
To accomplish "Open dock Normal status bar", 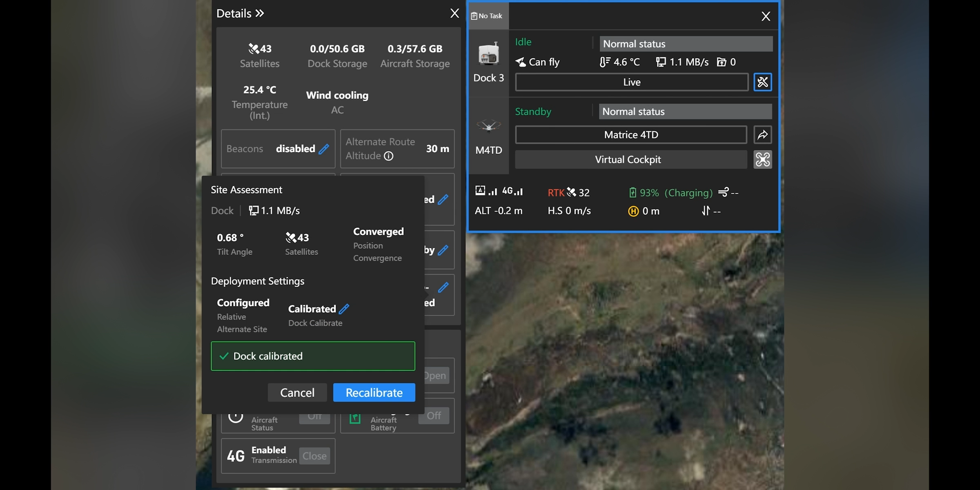I will tap(686, 44).
